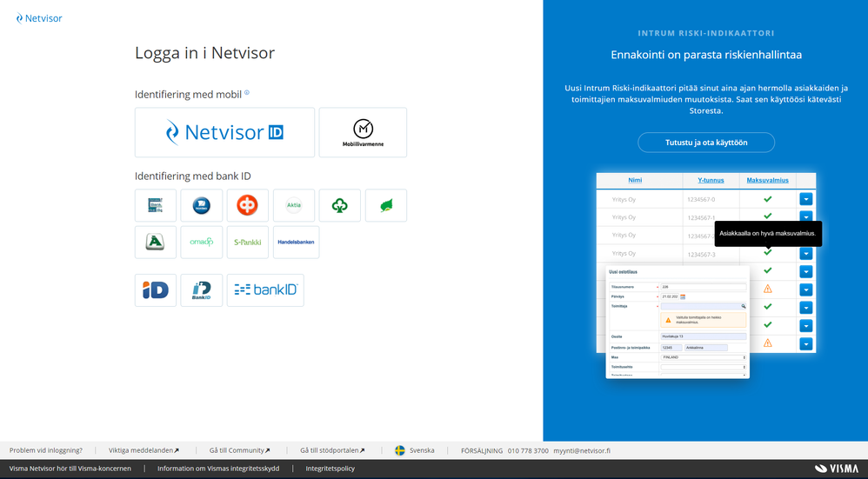The image size is (868, 479).
Task: Choose Mobiilivarmenne mobile identification
Action: point(364,132)
